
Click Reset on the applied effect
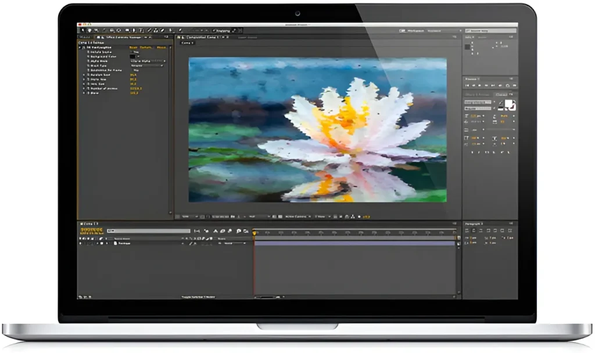133,48
